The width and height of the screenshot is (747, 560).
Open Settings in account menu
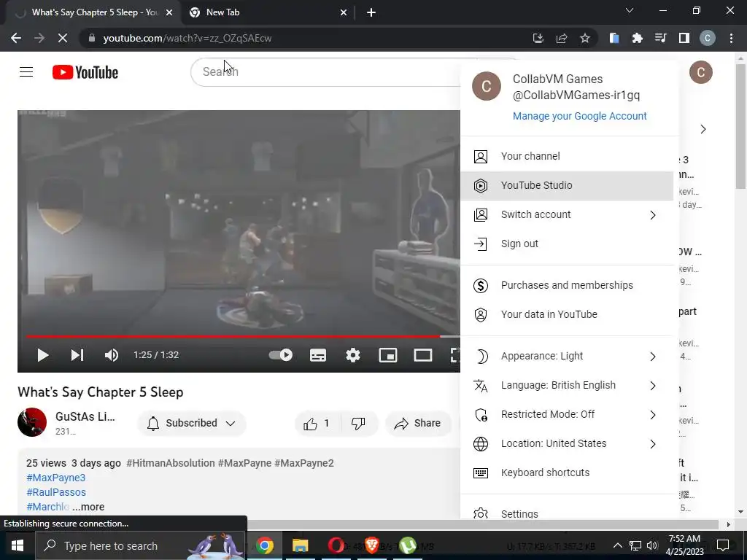[567, 513]
